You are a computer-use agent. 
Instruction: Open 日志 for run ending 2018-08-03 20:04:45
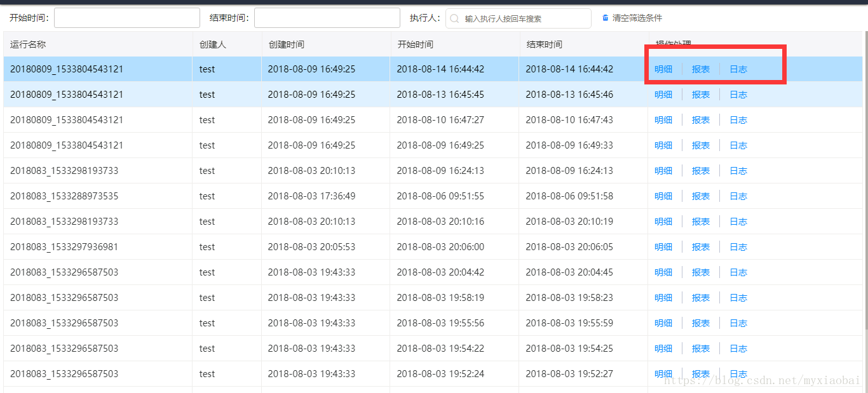click(738, 272)
